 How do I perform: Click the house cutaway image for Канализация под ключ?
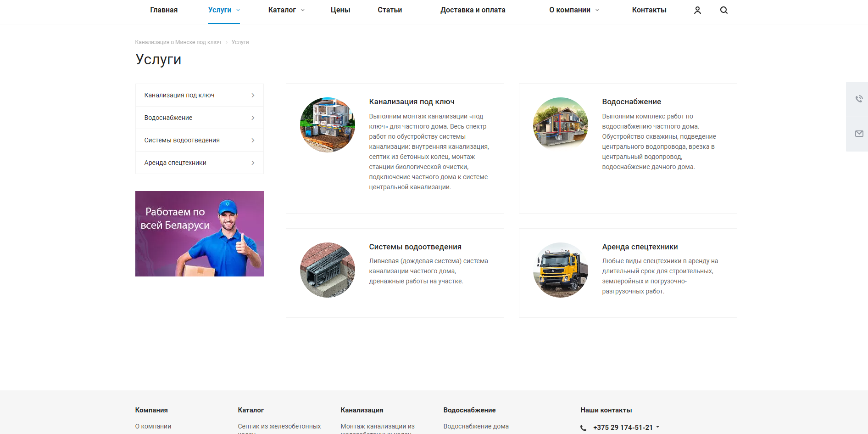[x=328, y=125]
